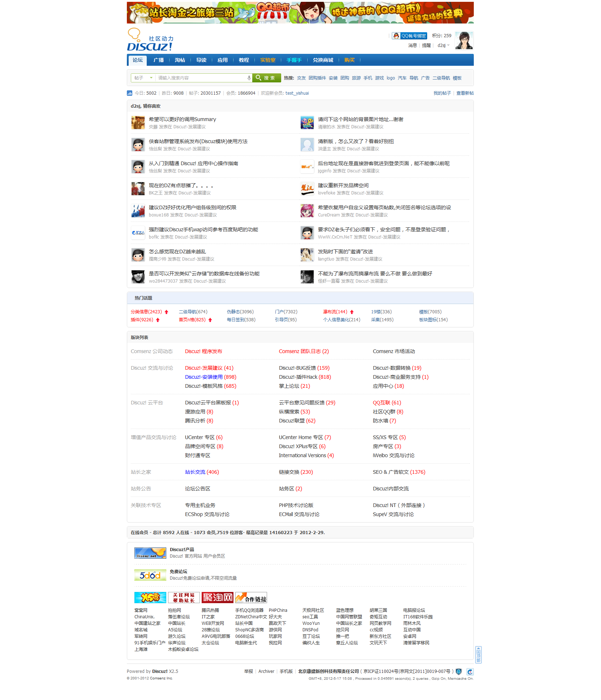Open the 导读 navigation item
601x700 pixels.
pyautogui.click(x=201, y=60)
